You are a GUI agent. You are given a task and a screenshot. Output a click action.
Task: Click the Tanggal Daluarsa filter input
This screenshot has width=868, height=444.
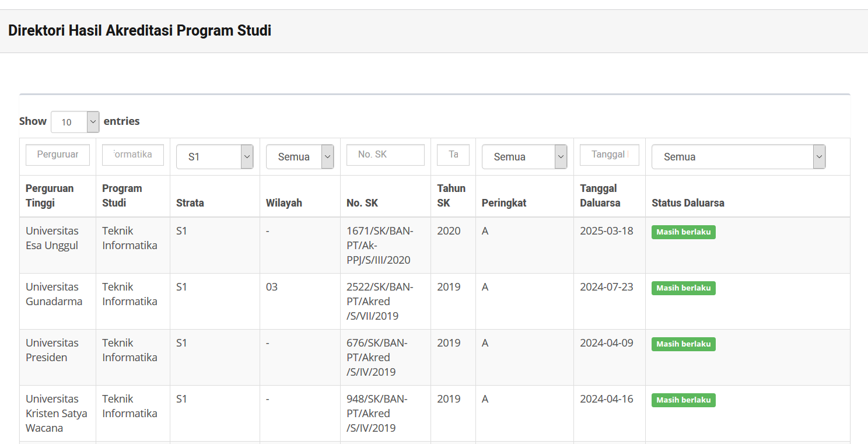point(610,155)
